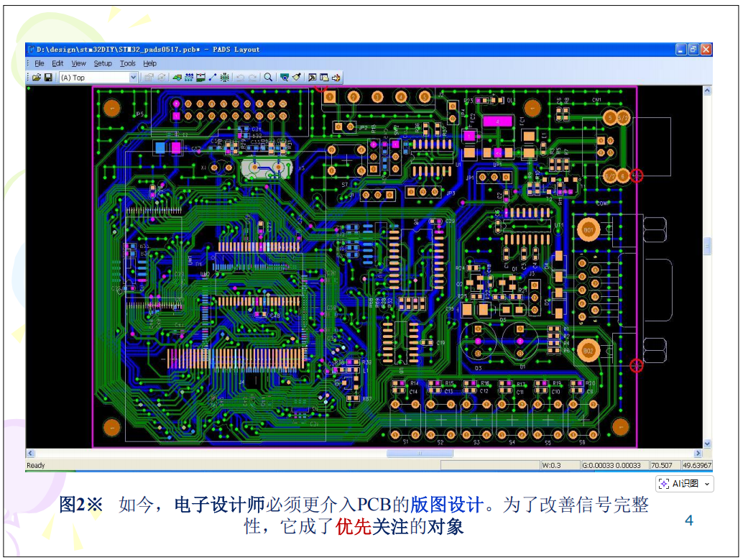Open the View menu
This screenshot has width=743, height=560.
(78, 63)
